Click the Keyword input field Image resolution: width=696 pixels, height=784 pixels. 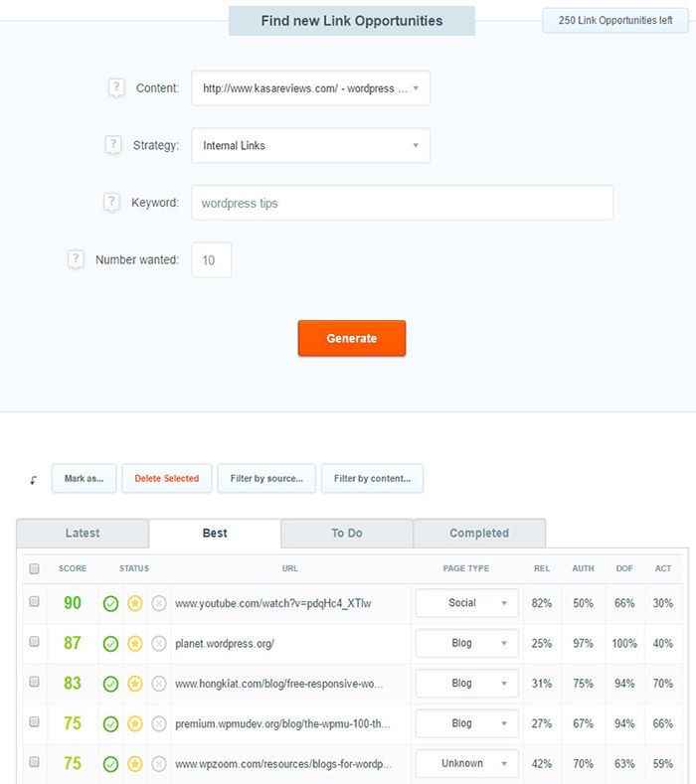(402, 203)
